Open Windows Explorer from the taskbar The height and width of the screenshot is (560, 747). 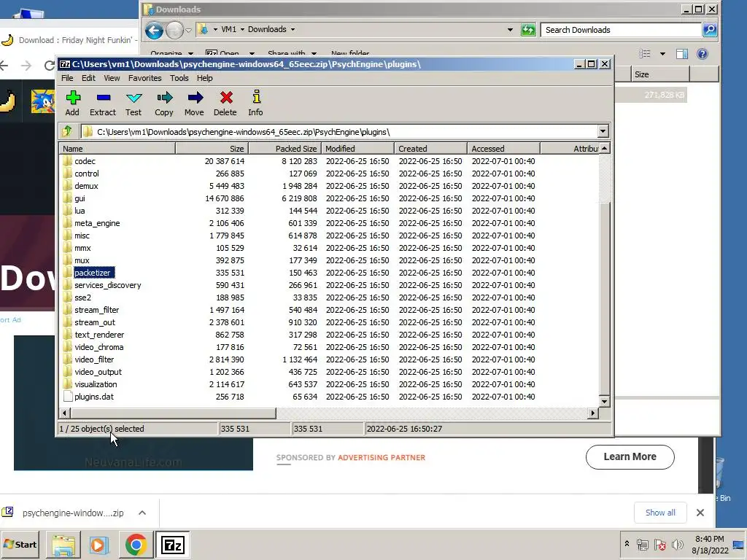pyautogui.click(x=63, y=545)
